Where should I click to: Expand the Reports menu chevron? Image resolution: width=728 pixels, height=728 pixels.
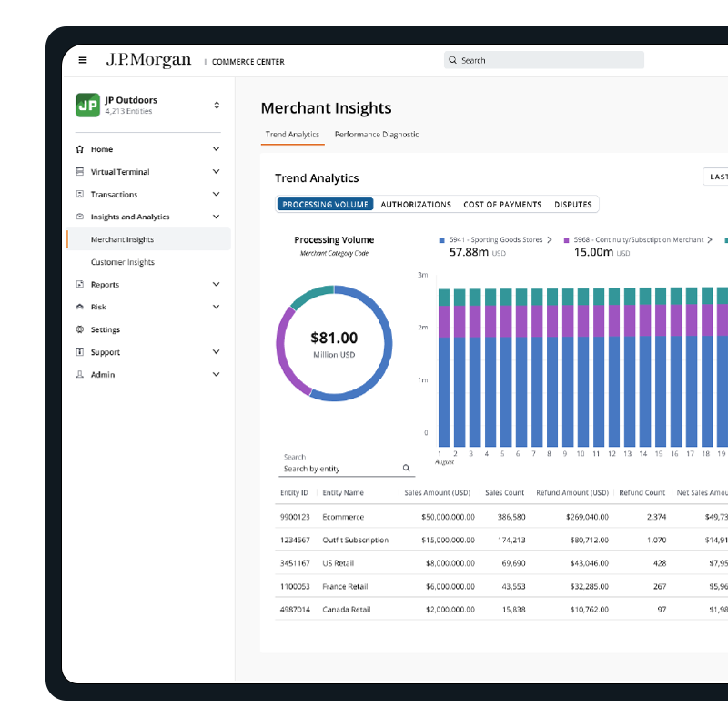tap(217, 284)
